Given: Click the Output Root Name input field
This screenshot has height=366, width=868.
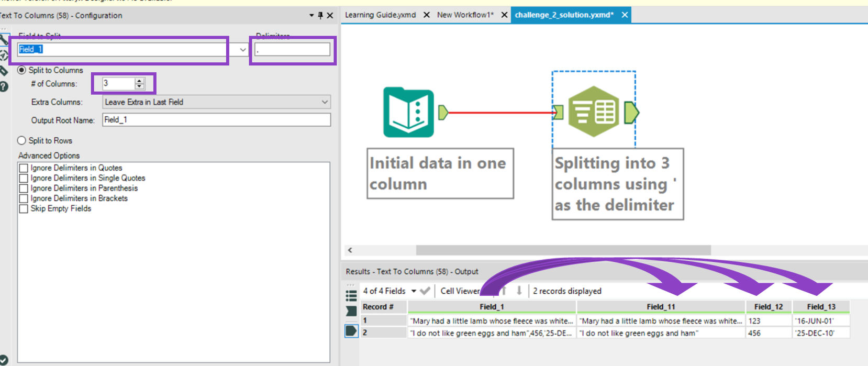Looking at the screenshot, I should pyautogui.click(x=216, y=120).
